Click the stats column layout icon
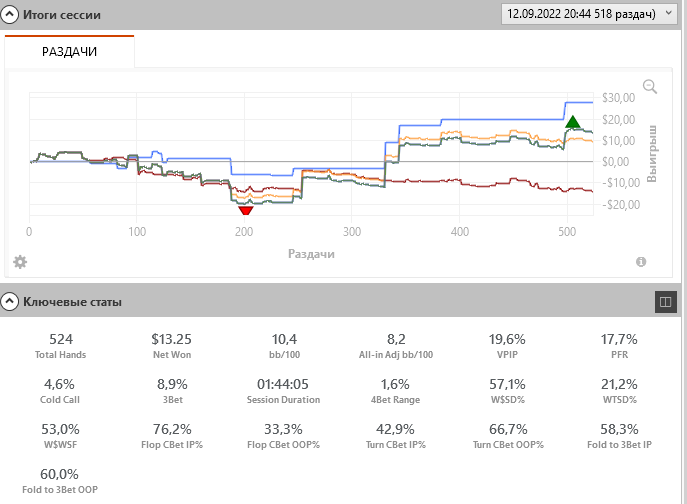Image resolution: width=687 pixels, height=504 pixels. [x=664, y=300]
